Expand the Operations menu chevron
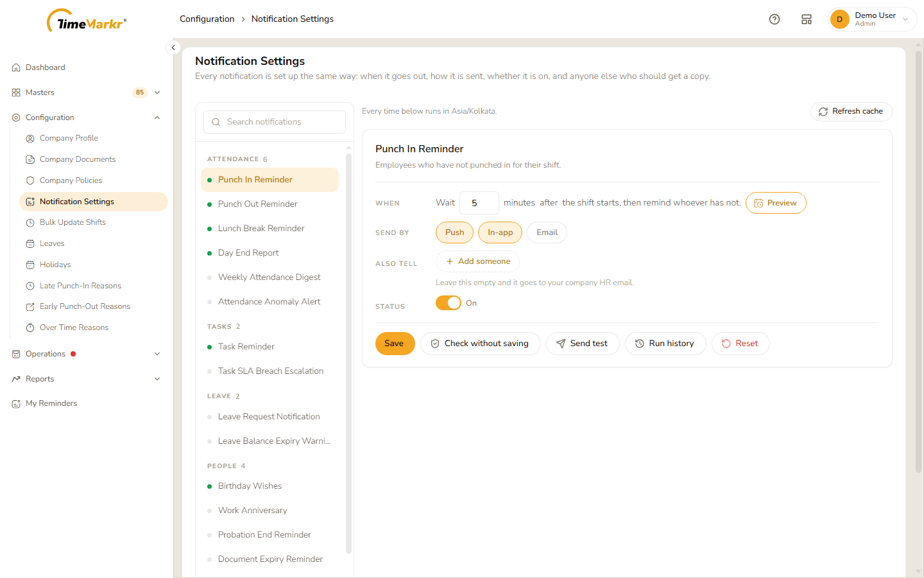924x578 pixels. coord(157,354)
